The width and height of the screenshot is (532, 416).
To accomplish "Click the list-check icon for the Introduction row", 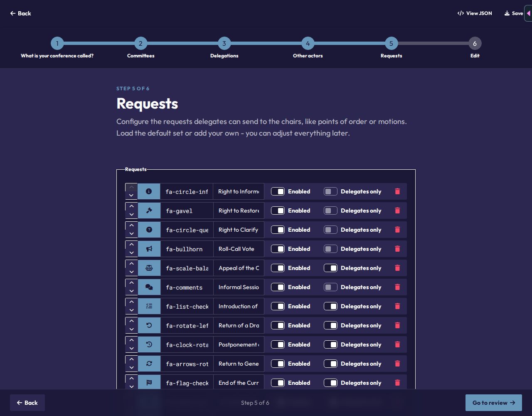I will (149, 306).
